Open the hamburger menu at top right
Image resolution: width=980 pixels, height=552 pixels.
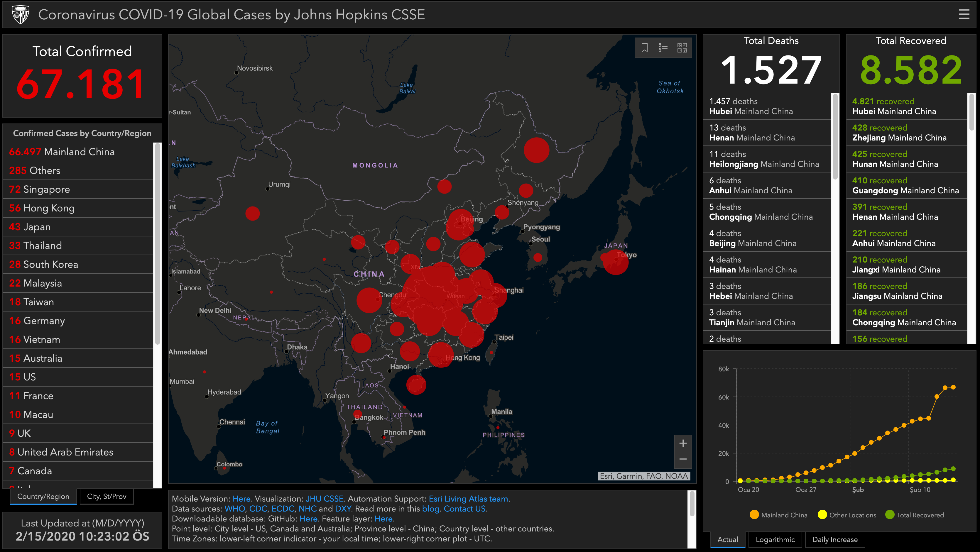[964, 14]
